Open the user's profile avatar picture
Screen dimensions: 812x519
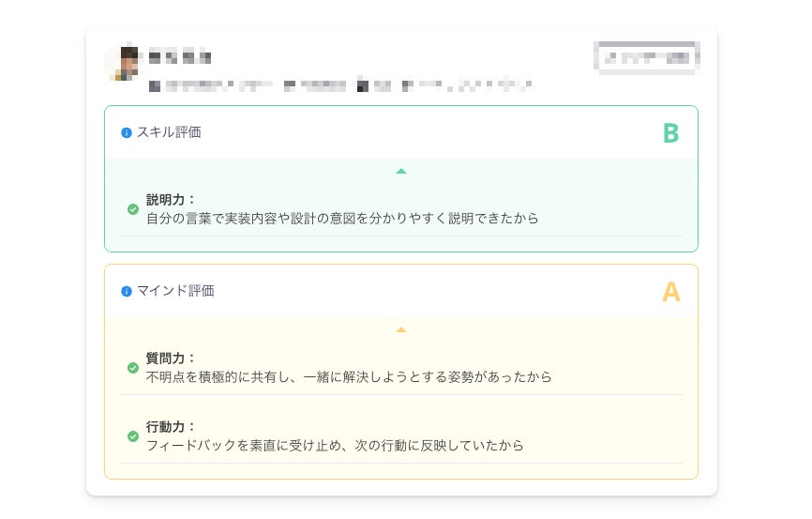tap(123, 62)
